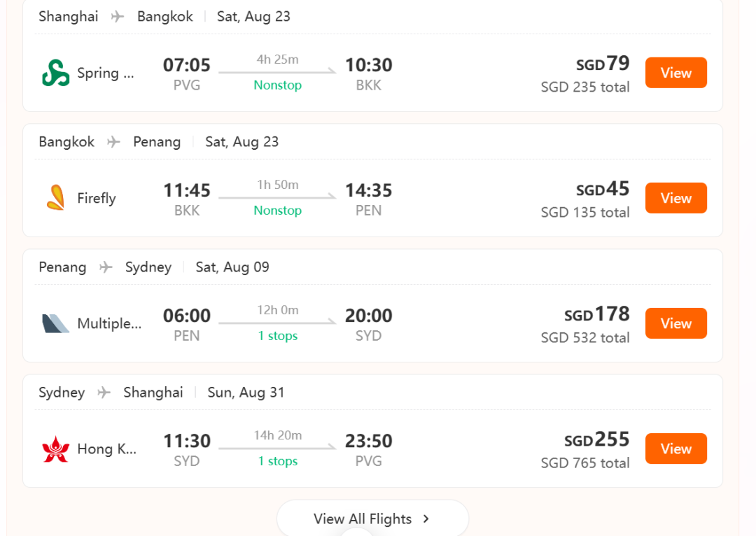Click the Firefly airline orange logo
Image resolution: width=756 pixels, height=536 pixels.
point(55,197)
